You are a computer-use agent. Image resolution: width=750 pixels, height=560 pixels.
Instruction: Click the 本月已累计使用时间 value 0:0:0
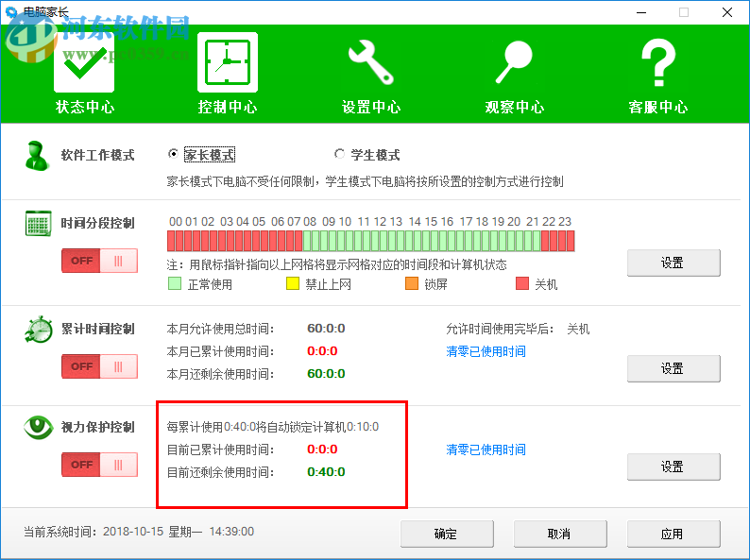tap(322, 351)
